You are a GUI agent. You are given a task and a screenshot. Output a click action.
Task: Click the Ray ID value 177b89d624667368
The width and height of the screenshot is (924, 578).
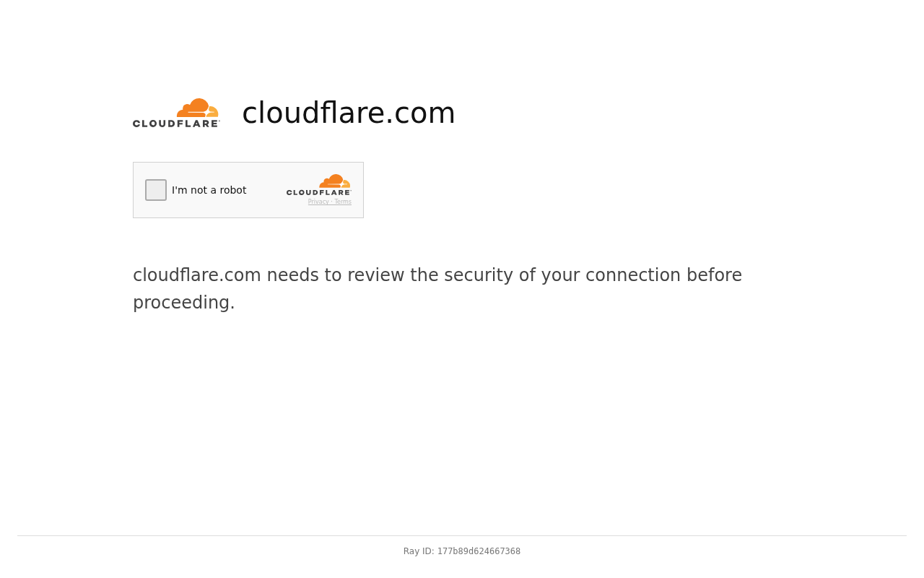(479, 551)
